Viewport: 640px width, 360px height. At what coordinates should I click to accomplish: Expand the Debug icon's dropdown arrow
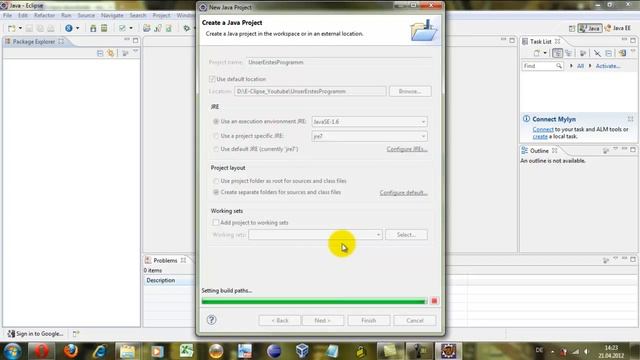[77, 28]
